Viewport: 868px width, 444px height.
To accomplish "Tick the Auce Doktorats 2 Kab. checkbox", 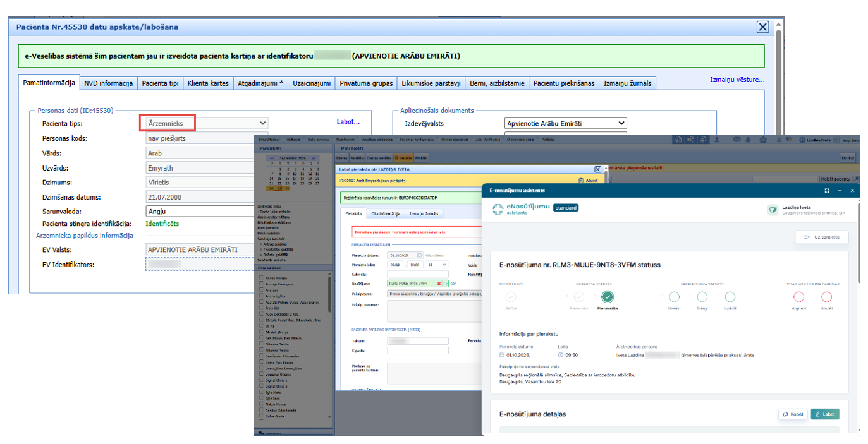I will [262, 315].
